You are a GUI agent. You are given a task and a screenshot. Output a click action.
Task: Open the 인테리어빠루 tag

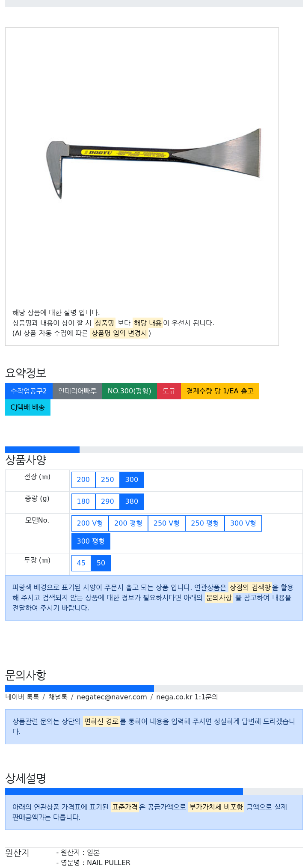tap(77, 391)
